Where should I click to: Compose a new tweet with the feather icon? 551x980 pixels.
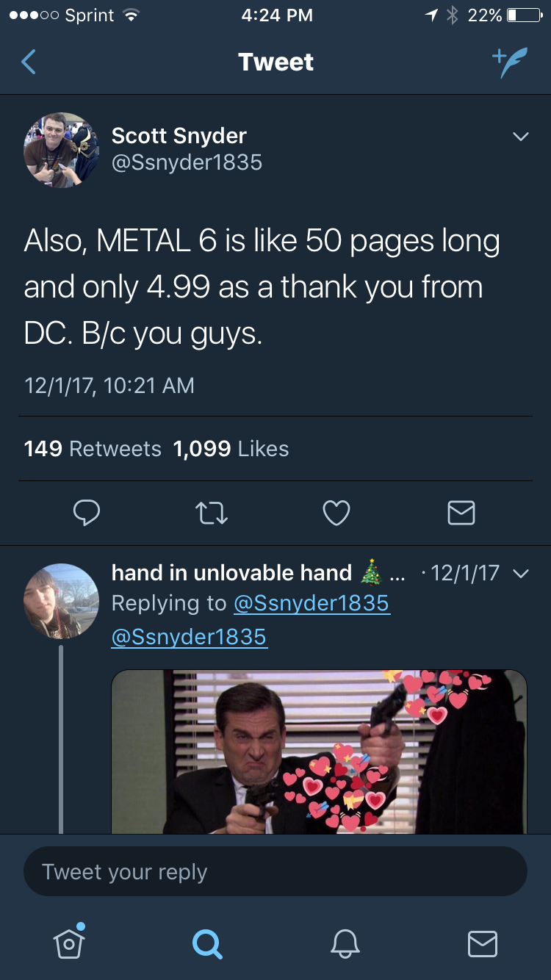510,62
